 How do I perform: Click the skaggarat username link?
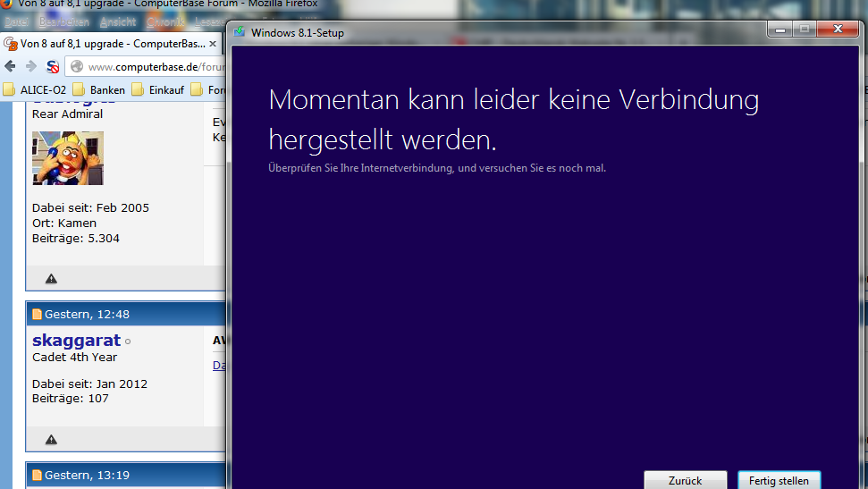76,340
